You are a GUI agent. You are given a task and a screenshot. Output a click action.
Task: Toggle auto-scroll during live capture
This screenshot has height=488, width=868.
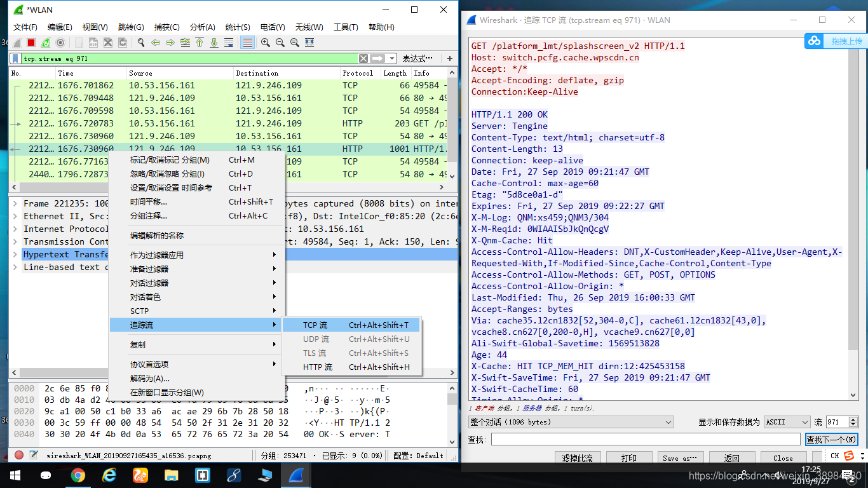229,43
